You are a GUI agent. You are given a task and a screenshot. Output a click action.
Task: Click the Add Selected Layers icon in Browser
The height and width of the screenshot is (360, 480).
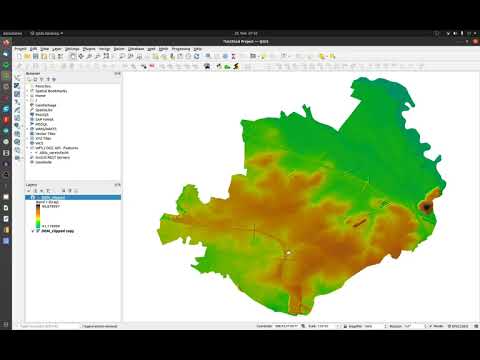coord(29,79)
